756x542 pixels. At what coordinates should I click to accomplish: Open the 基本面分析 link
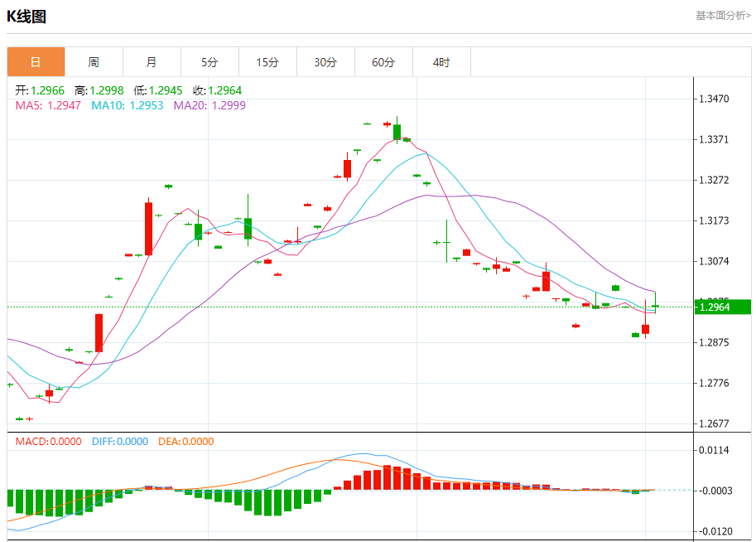(722, 16)
